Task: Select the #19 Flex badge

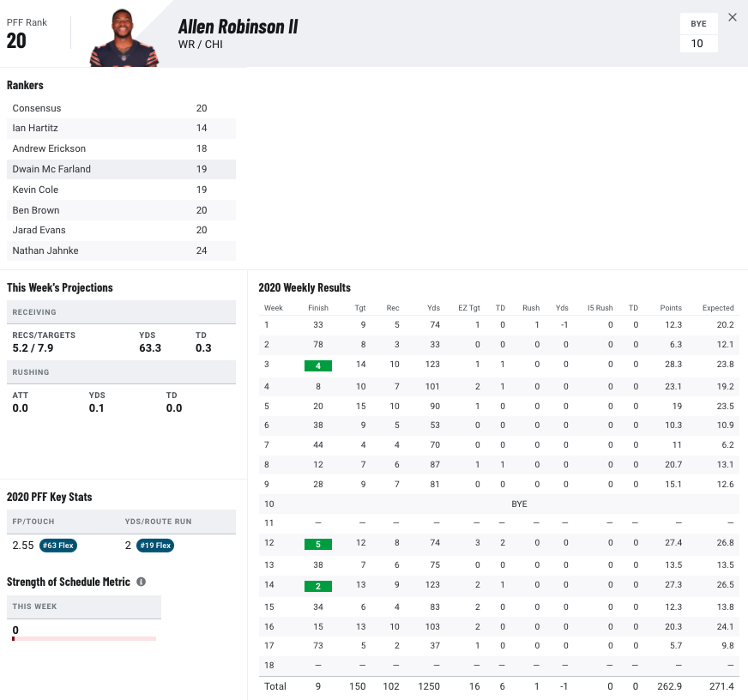Action: coord(155,546)
